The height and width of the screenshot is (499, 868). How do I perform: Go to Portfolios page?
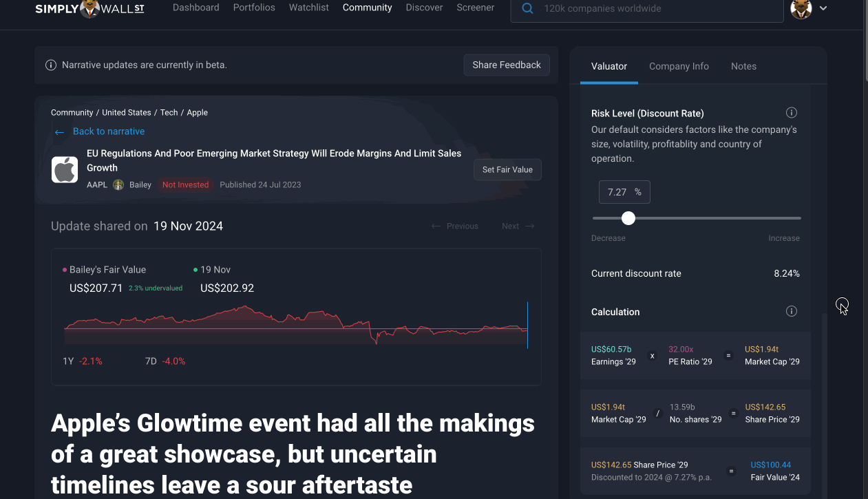pyautogui.click(x=254, y=8)
